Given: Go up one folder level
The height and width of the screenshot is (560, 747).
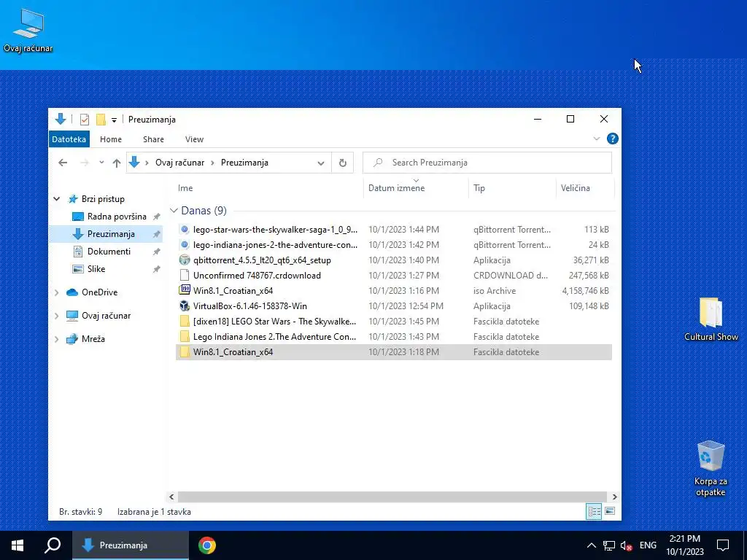Looking at the screenshot, I should (116, 163).
